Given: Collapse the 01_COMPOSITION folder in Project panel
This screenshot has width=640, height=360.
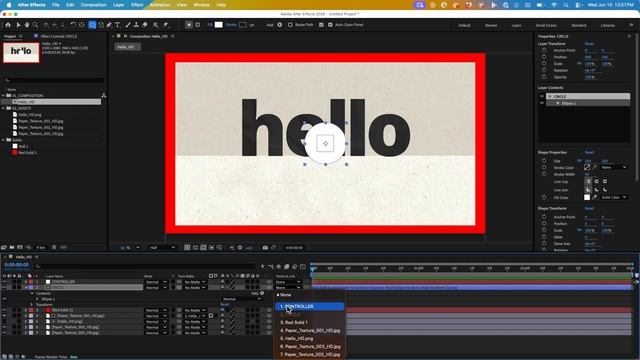Looking at the screenshot, I should coord(4,96).
